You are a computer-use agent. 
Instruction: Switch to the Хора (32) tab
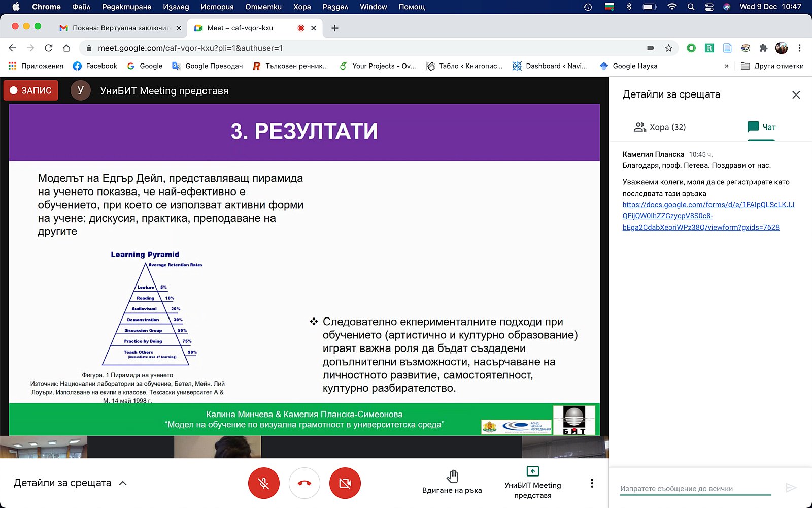click(660, 127)
